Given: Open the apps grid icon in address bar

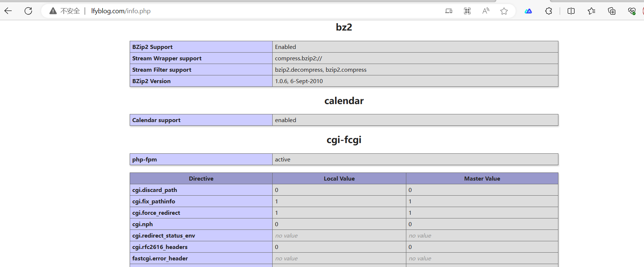Looking at the screenshot, I should tap(467, 11).
